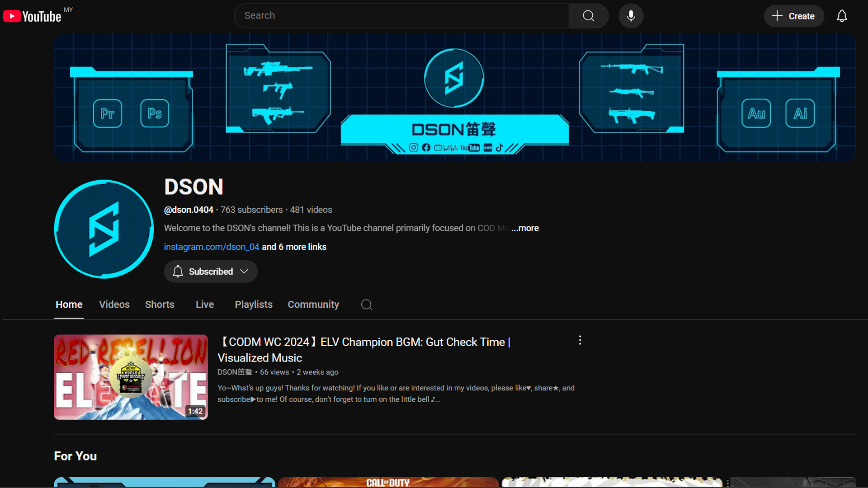Show all links via 'and 6 more links'
The height and width of the screenshot is (488, 868).
[294, 247]
